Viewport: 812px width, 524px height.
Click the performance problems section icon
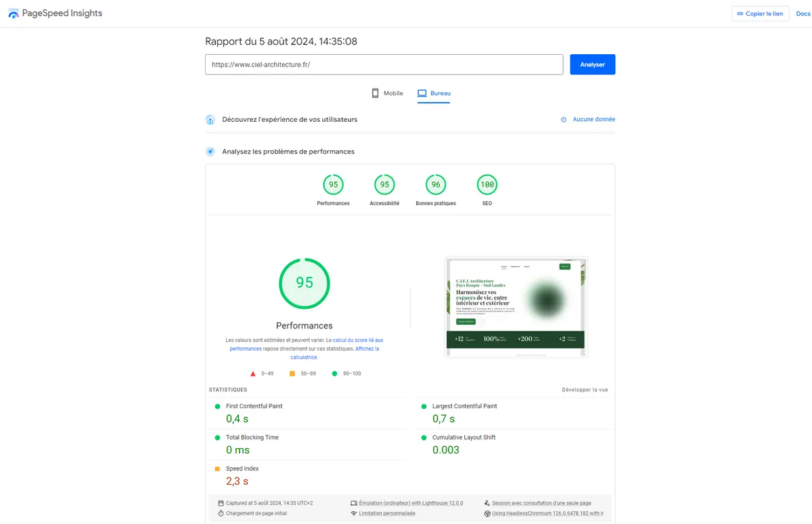210,152
